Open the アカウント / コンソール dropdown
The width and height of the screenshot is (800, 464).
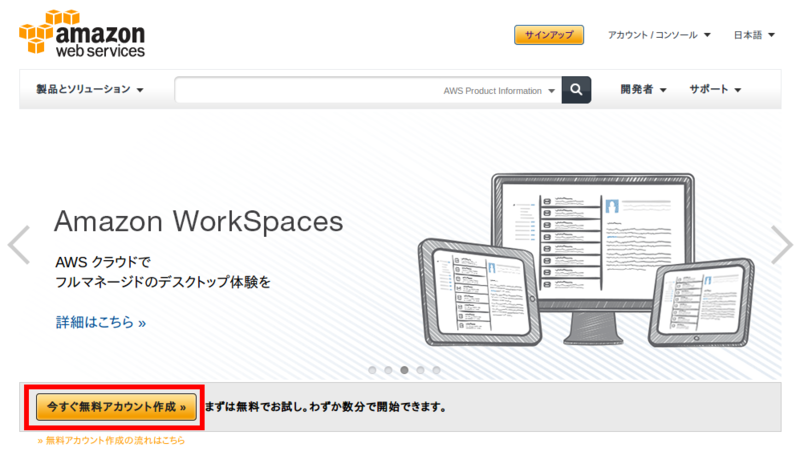(659, 35)
